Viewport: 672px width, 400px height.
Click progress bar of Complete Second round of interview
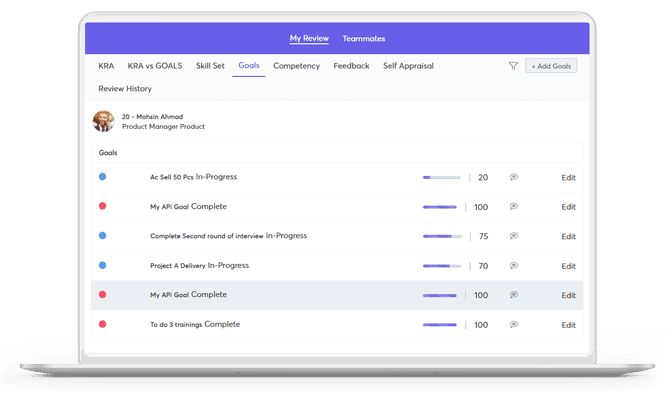tap(442, 236)
